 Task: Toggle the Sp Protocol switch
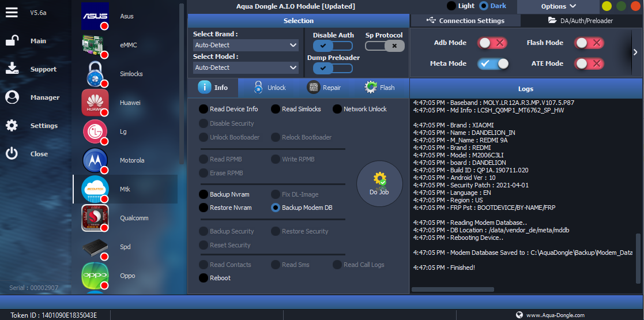click(385, 46)
